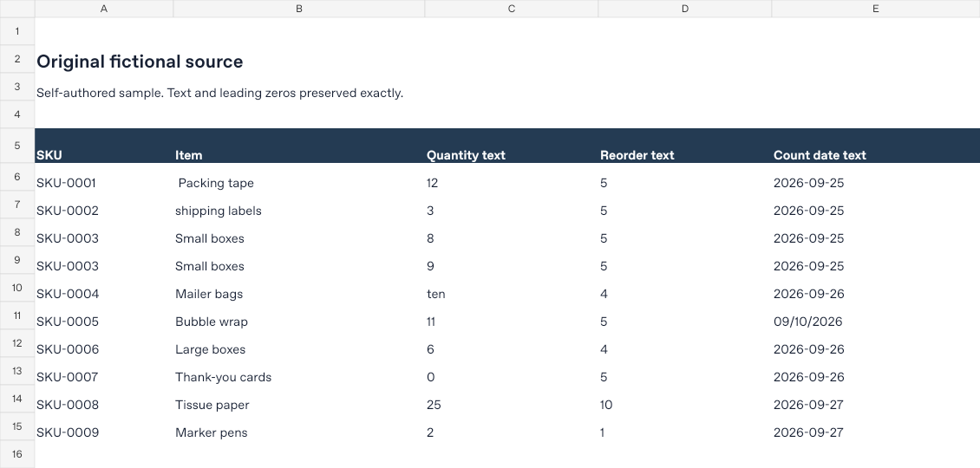Click the 'Item' header cell

pyautogui.click(x=298, y=146)
